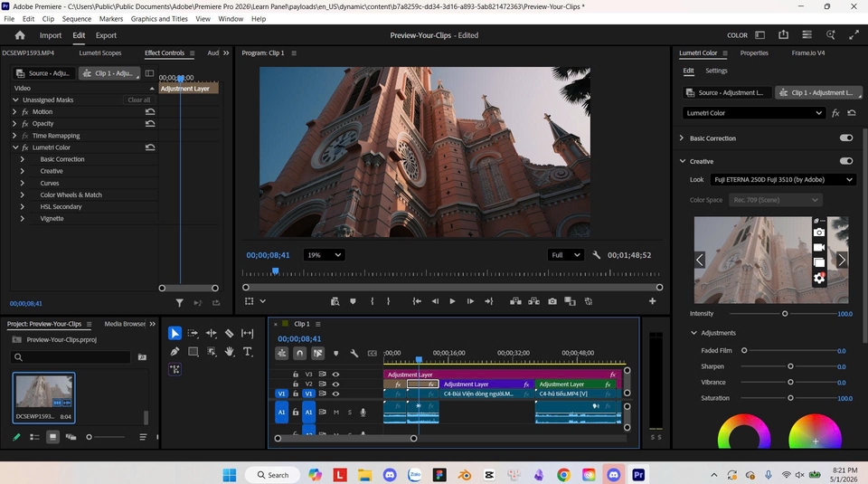Open the Lumetri Color effect dropdown
This screenshot has height=484, width=868.
(753, 113)
